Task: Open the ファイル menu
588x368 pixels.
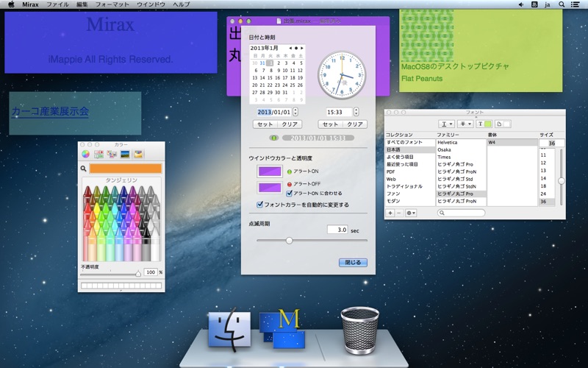Action: point(57,4)
